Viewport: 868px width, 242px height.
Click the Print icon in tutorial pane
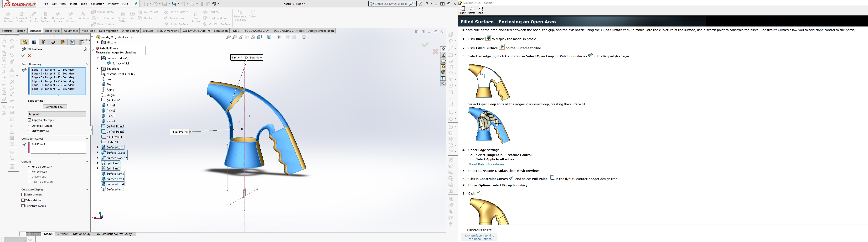481,11
